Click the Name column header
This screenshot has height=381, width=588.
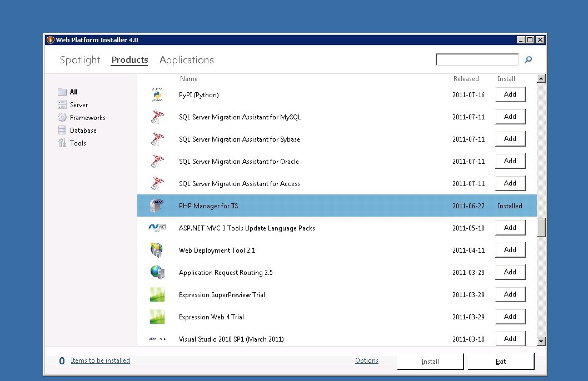tap(188, 79)
